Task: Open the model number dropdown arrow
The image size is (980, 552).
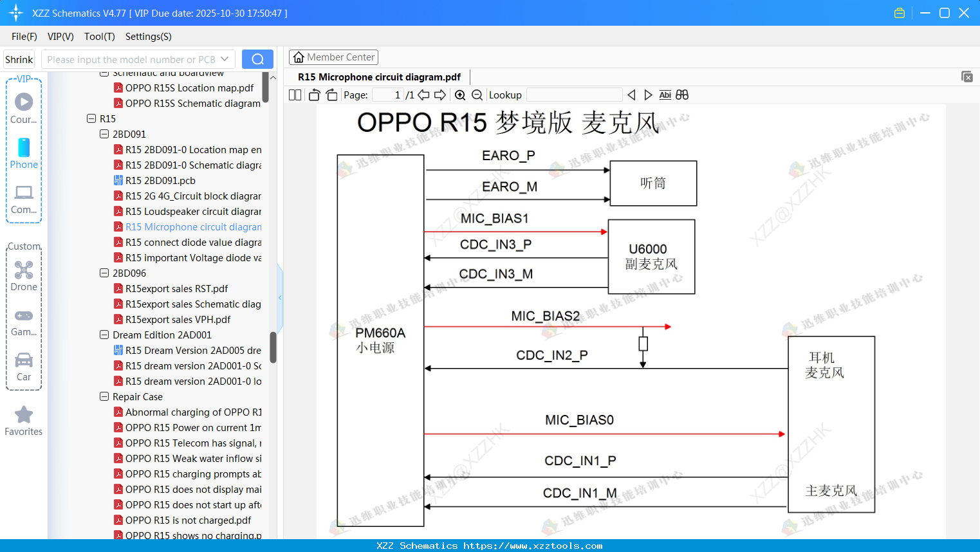Action: tap(225, 59)
